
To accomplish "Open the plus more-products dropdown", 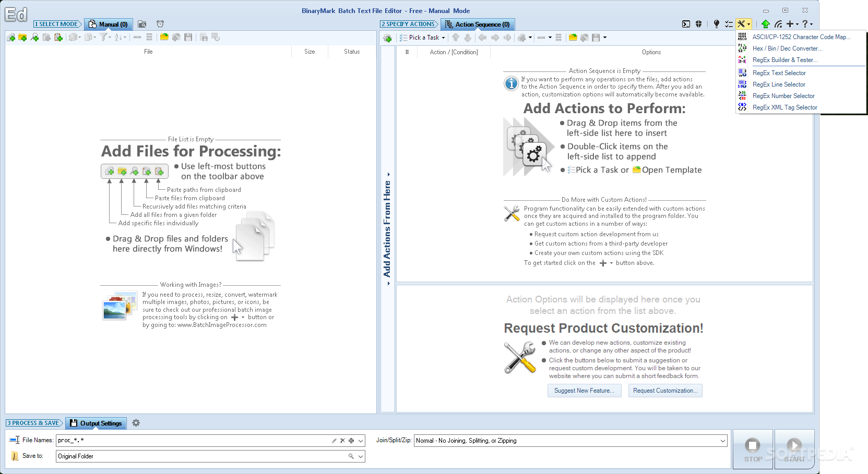I will point(793,24).
